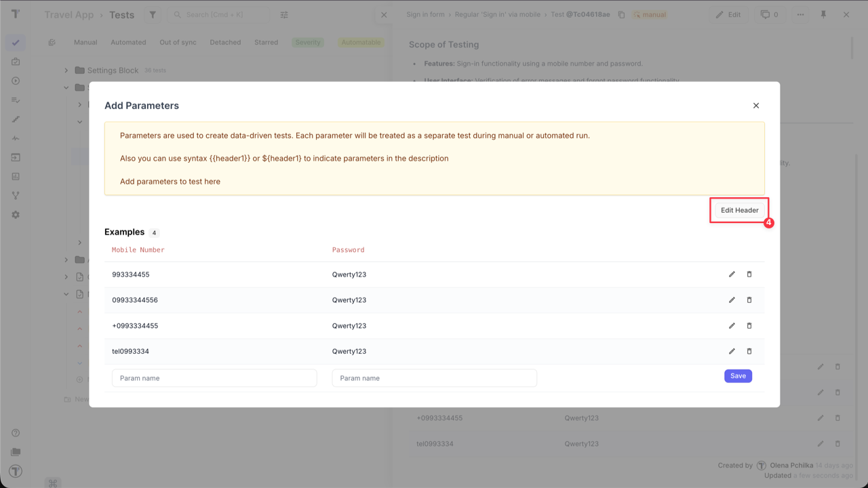Open the more options ellipsis menu
Screen dimensions: 868x488
click(x=801, y=15)
